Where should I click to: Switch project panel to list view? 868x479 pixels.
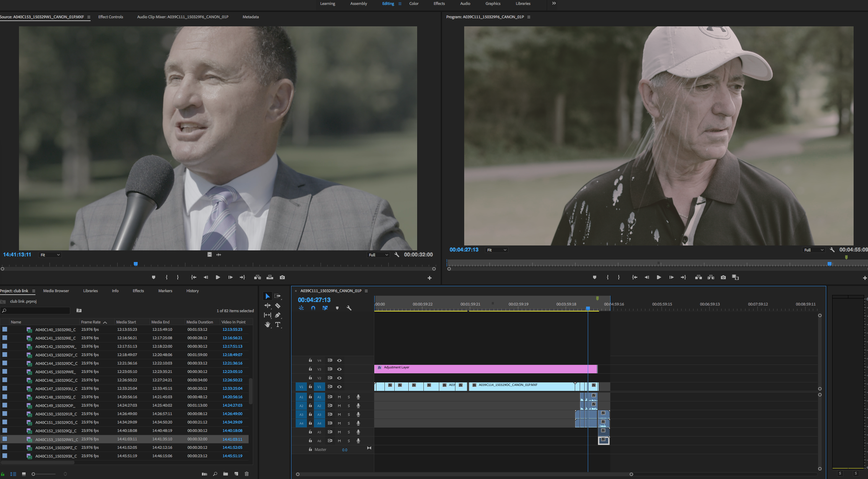(x=13, y=474)
